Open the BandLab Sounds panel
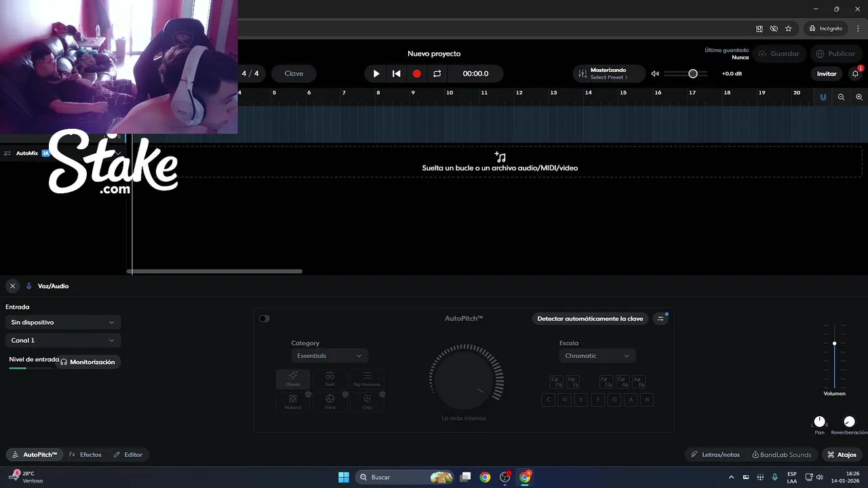868x488 pixels. 782,455
